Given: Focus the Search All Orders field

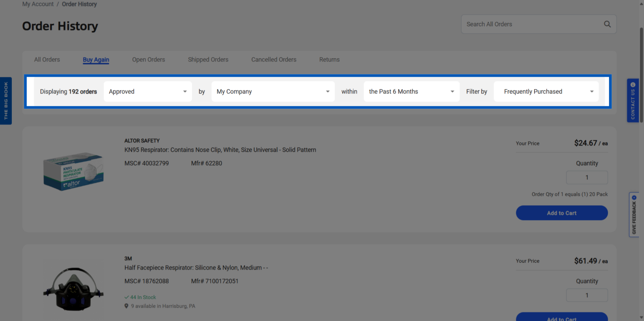Looking at the screenshot, I should tap(539, 24).
